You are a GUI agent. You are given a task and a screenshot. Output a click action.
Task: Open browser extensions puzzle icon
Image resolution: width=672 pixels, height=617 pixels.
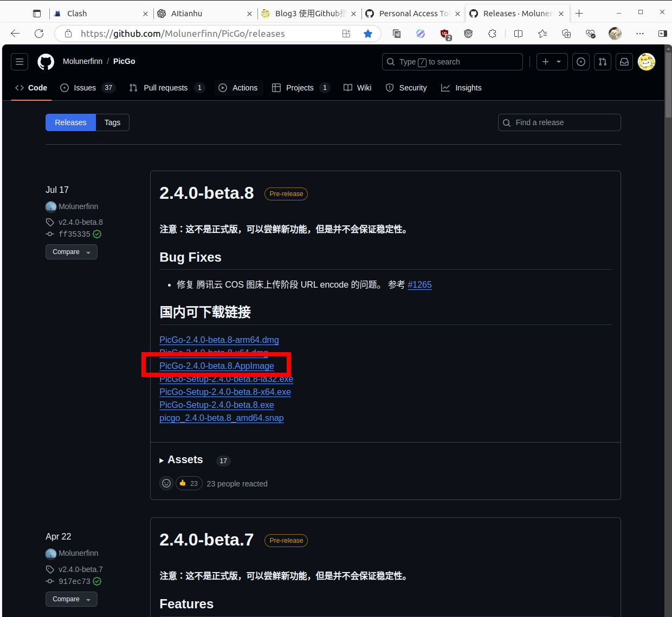(x=492, y=34)
